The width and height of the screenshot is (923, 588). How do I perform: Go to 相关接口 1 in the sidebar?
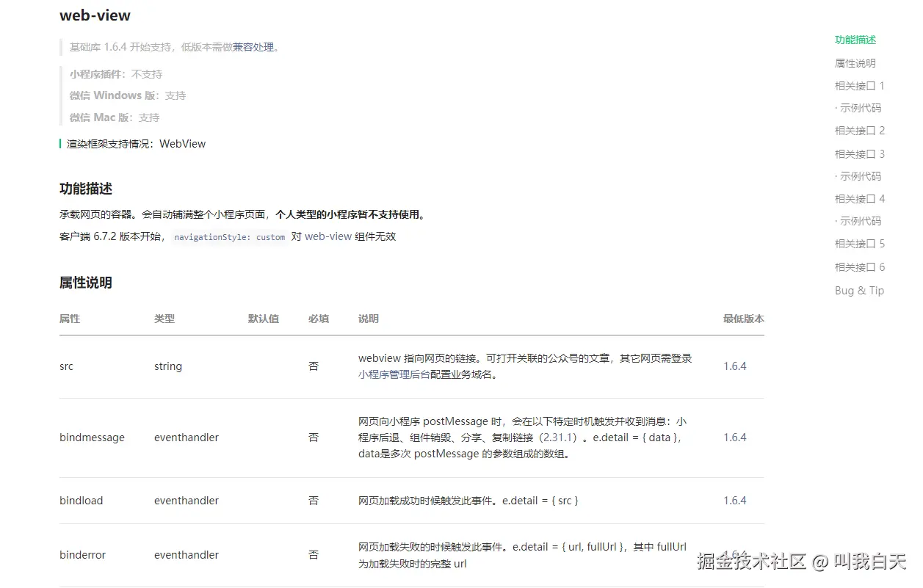coord(860,86)
